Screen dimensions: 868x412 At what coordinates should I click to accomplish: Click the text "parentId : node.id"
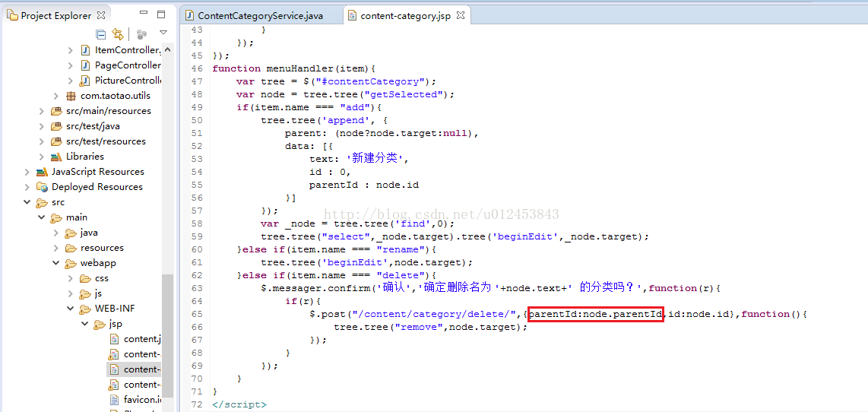(x=364, y=185)
